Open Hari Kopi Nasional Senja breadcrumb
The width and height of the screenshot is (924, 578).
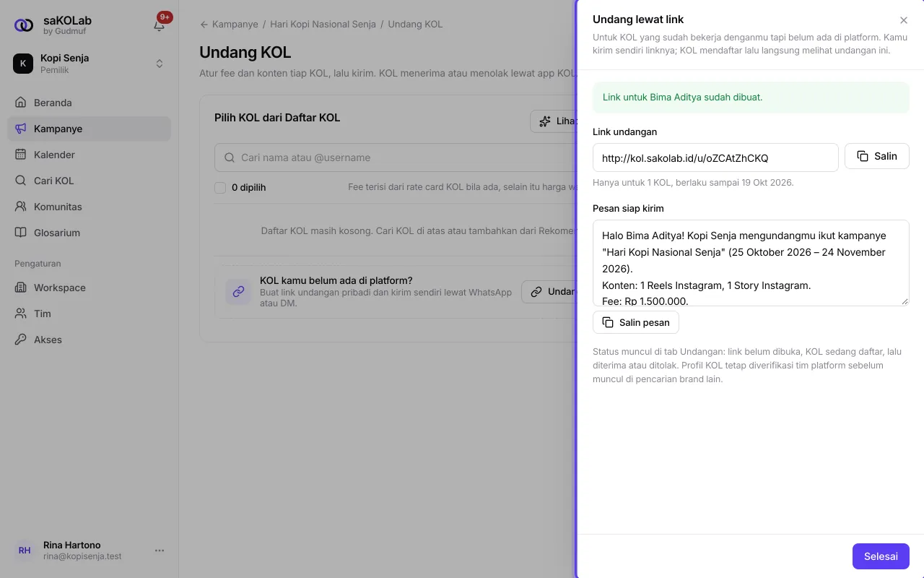323,25
